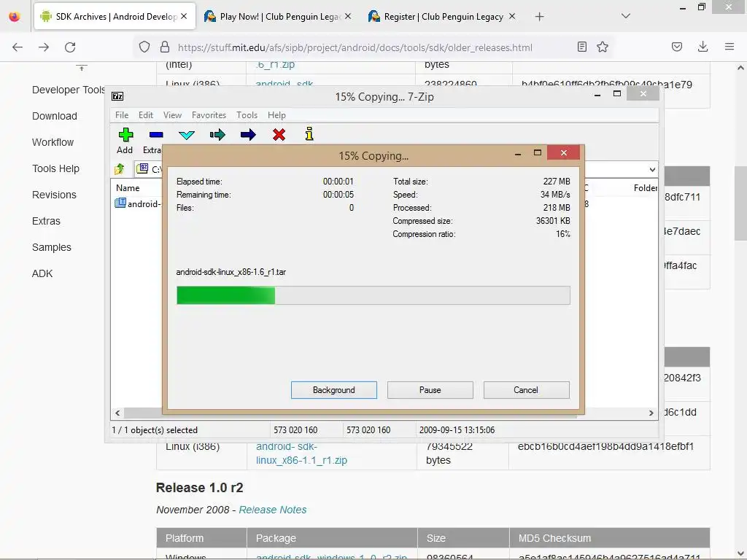This screenshot has width=747, height=560.
Task: Click Workflow in the sidebar
Action: 53,142
